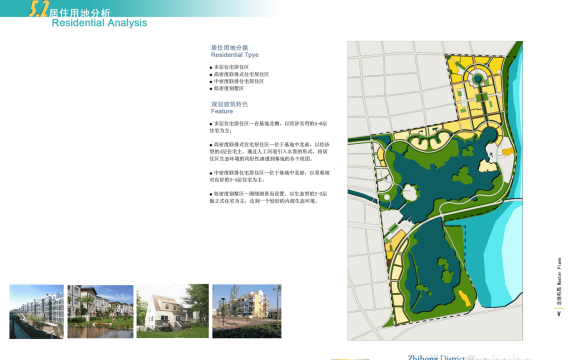Click the yellow island in the lower lake
This screenshot has height=360, width=570.
point(464,298)
